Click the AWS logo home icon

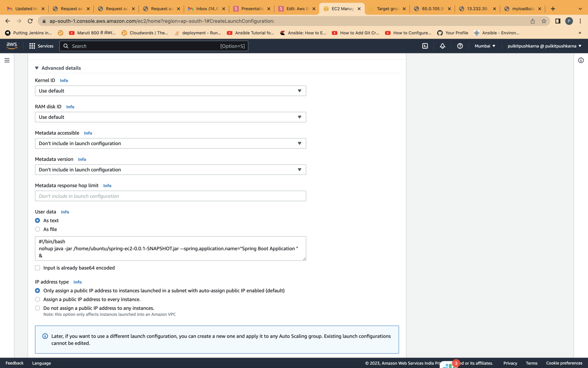(12, 46)
